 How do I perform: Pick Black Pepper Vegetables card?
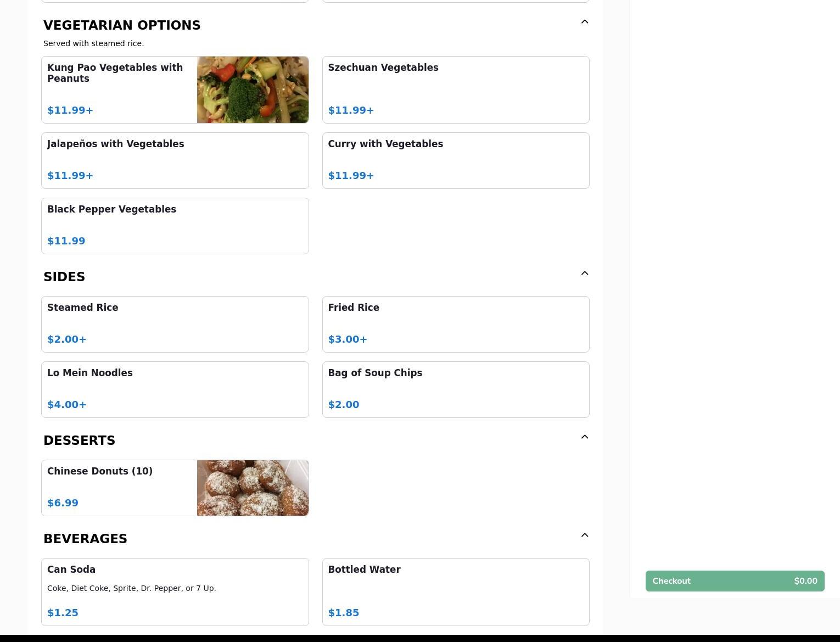pyautogui.click(x=175, y=226)
